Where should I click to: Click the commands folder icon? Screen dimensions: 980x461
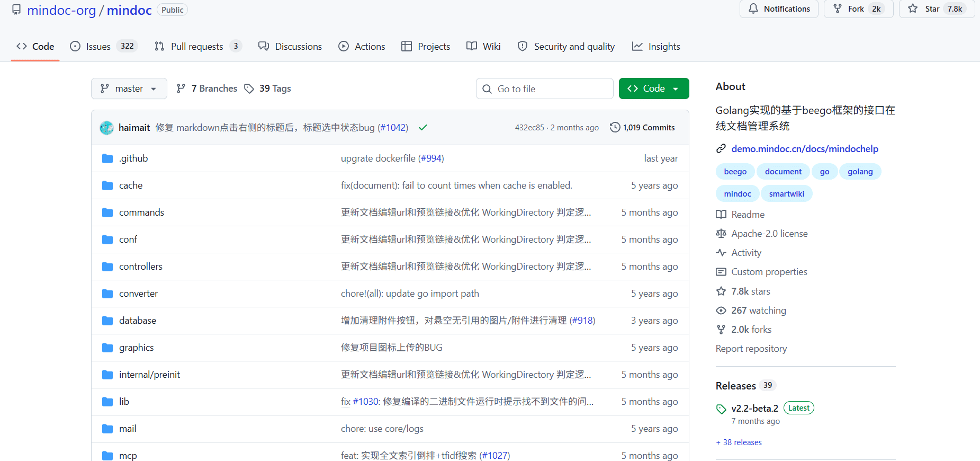point(107,212)
